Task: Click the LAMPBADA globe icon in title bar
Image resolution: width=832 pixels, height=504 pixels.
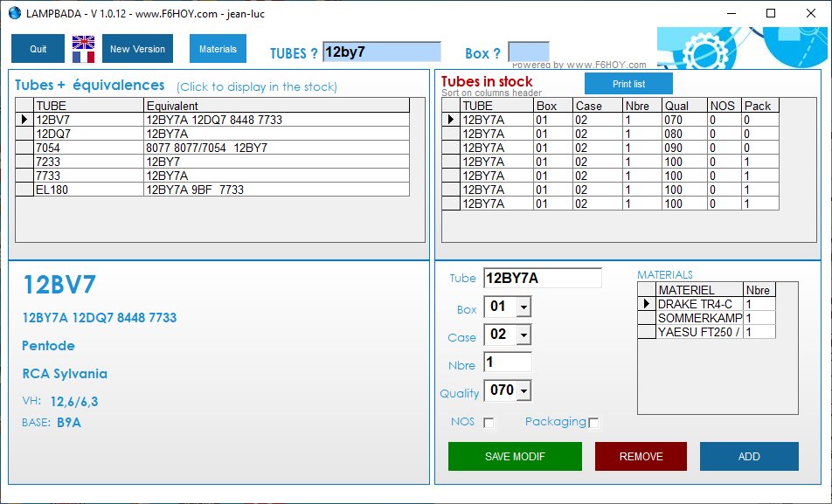Action: coord(14,13)
